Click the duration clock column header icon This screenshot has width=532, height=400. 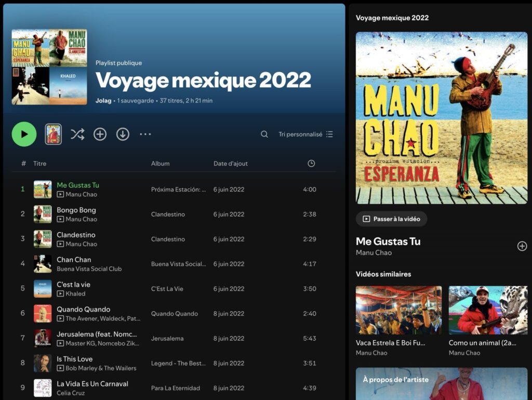coord(311,163)
